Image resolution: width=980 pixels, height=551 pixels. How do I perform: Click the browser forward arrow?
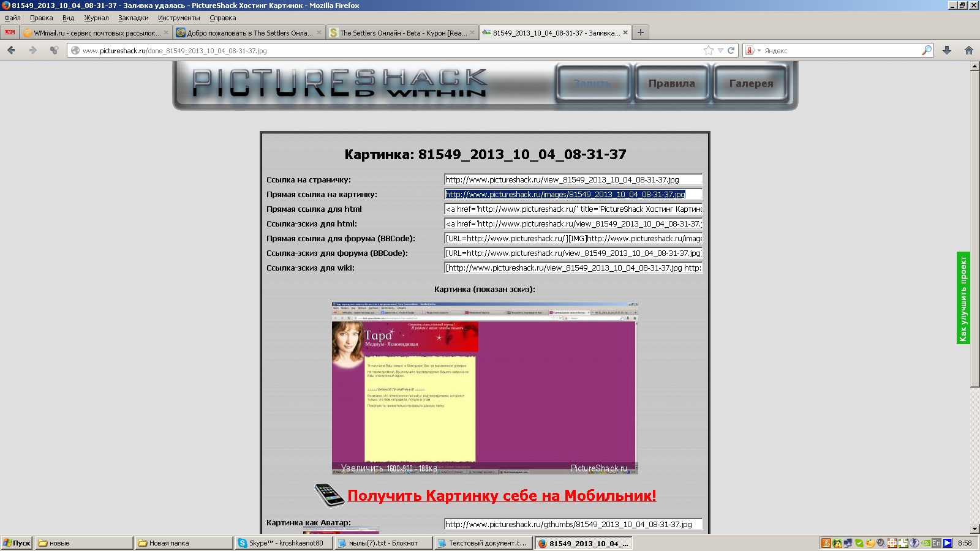coord(33,50)
